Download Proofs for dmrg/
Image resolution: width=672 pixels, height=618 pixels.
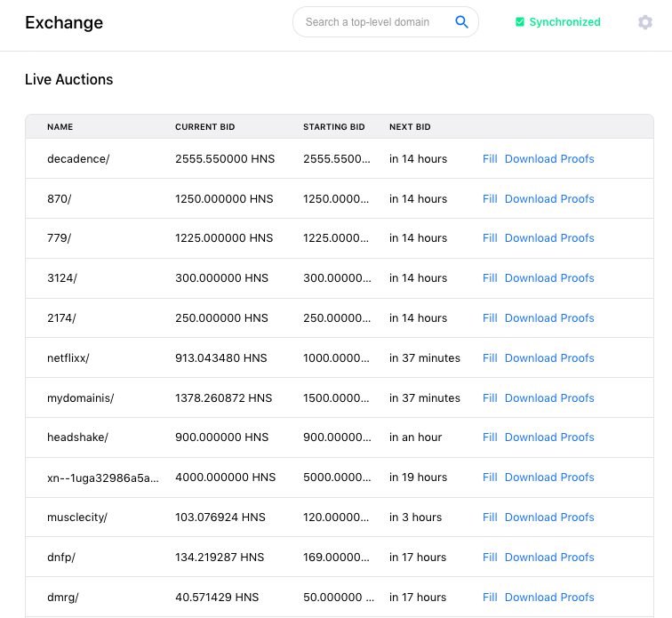tap(549, 597)
